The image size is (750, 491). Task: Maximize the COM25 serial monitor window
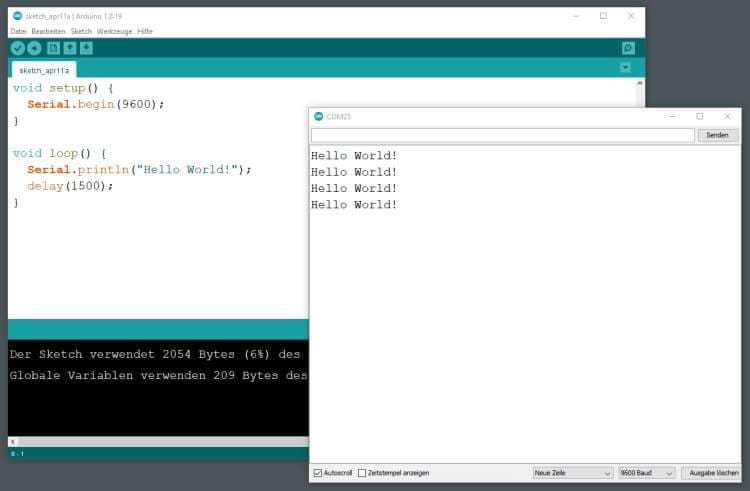coord(699,116)
